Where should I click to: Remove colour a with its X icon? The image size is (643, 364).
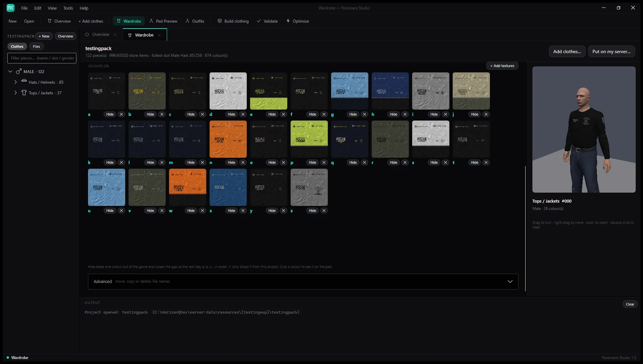click(121, 114)
